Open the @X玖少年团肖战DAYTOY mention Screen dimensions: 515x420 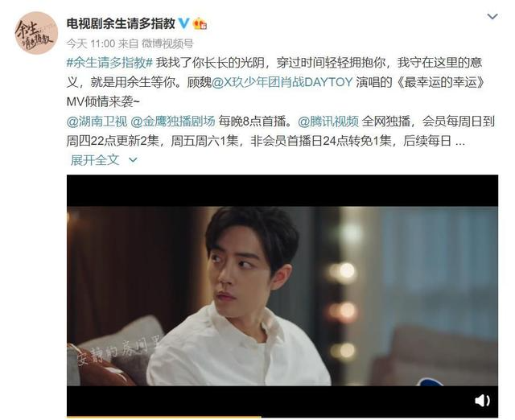tap(282, 82)
